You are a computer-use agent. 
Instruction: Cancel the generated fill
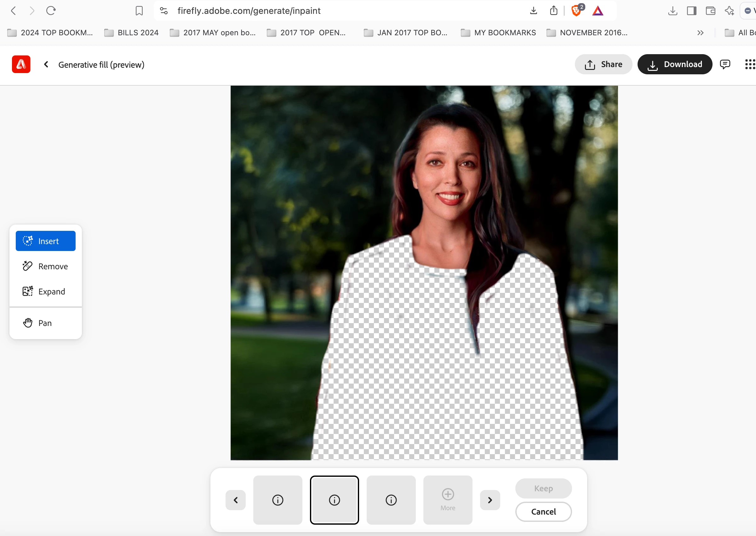tap(543, 511)
